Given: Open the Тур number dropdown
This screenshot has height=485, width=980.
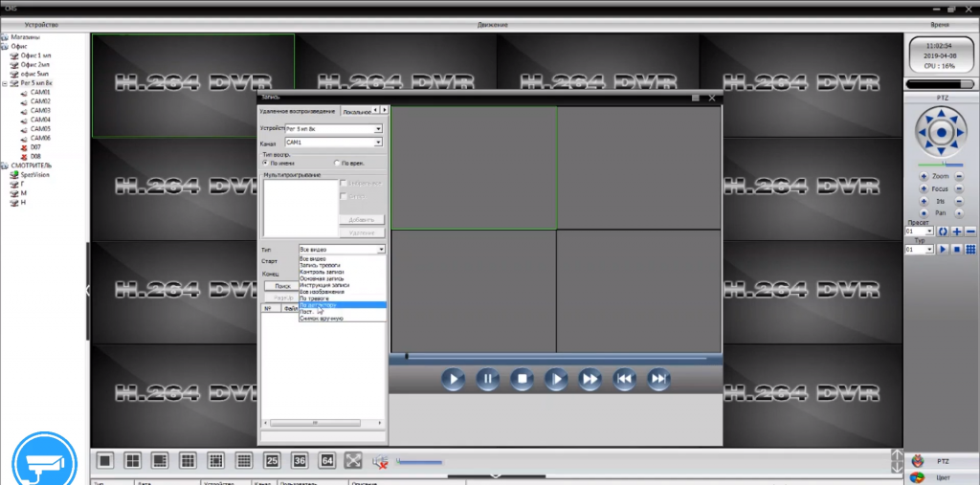Looking at the screenshot, I should pos(930,250).
